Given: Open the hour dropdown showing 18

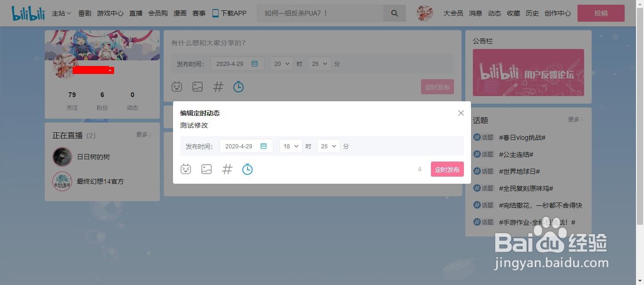Looking at the screenshot, I should pyautogui.click(x=290, y=146).
